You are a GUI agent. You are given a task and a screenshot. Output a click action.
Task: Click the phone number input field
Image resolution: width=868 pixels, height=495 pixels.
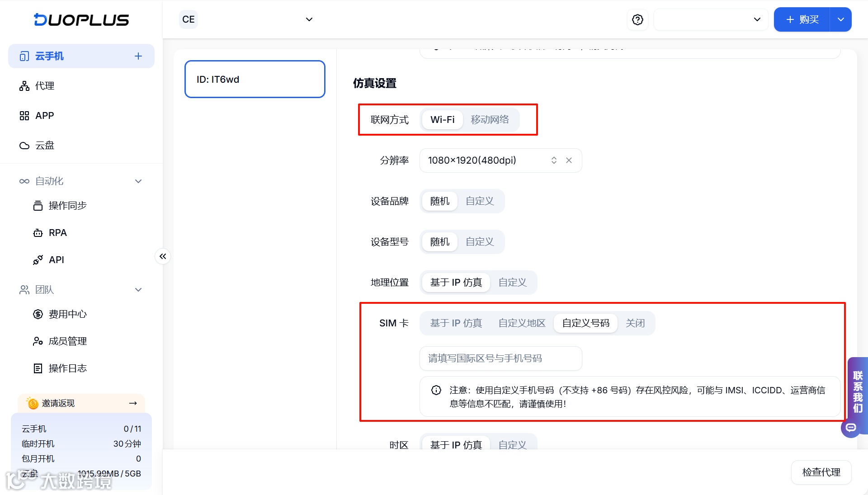(500, 358)
